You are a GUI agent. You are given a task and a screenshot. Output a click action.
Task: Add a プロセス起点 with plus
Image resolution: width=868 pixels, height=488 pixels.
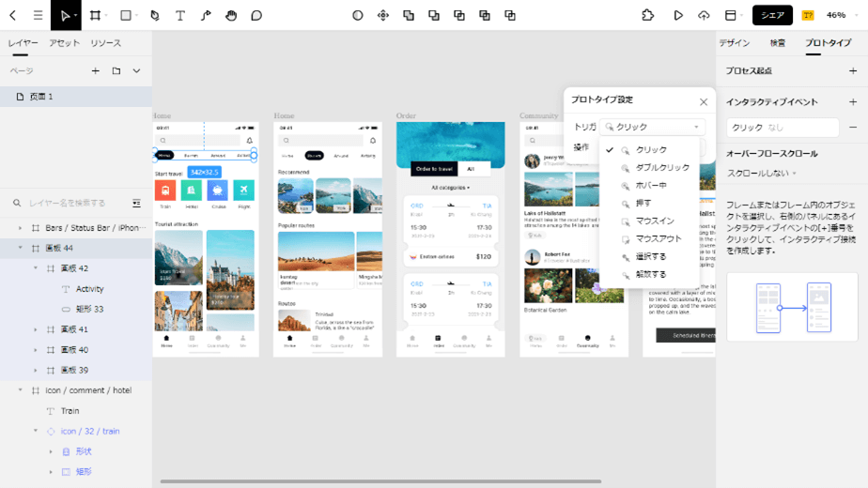(853, 70)
